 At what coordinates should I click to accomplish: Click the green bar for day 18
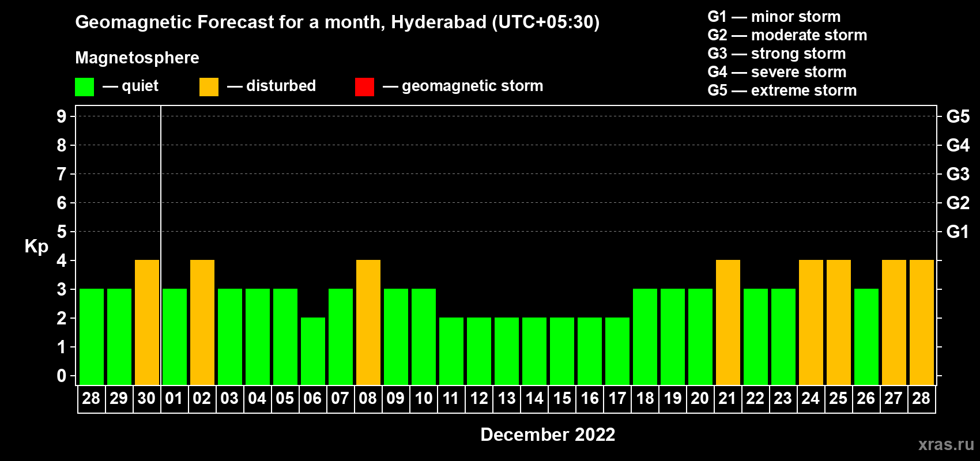tap(645, 337)
